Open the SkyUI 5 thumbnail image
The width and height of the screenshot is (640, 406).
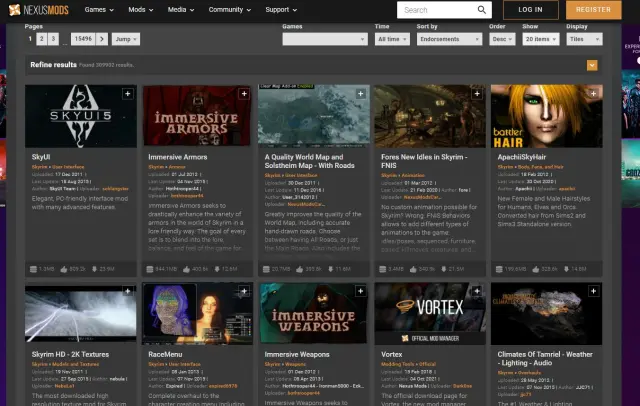click(81, 116)
